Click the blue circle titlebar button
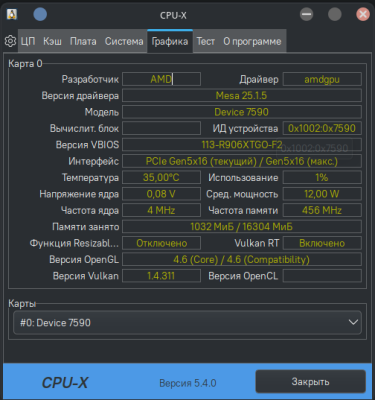The height and width of the screenshot is (400, 375). pos(40,14)
